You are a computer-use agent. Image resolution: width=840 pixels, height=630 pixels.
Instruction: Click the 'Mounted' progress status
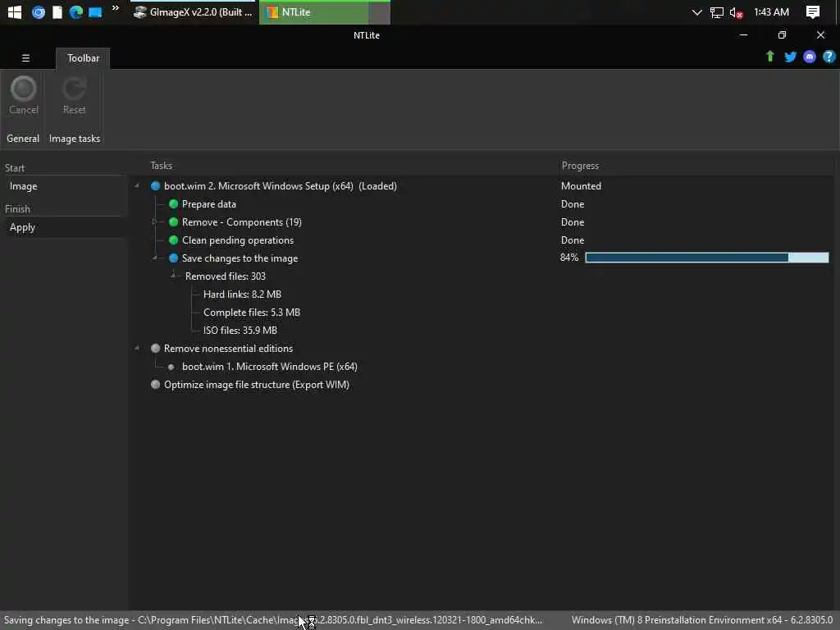581,186
